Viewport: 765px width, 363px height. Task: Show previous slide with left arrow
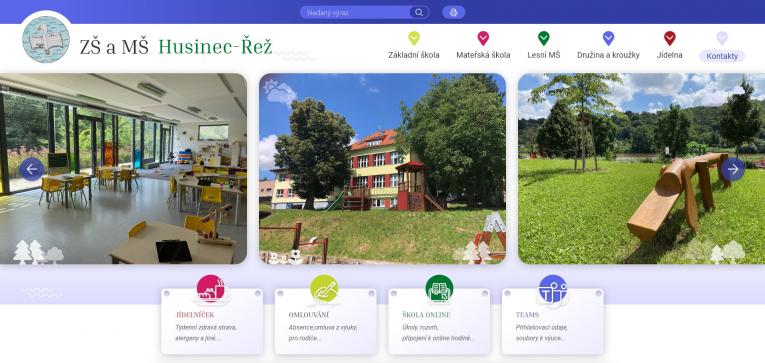(32, 169)
